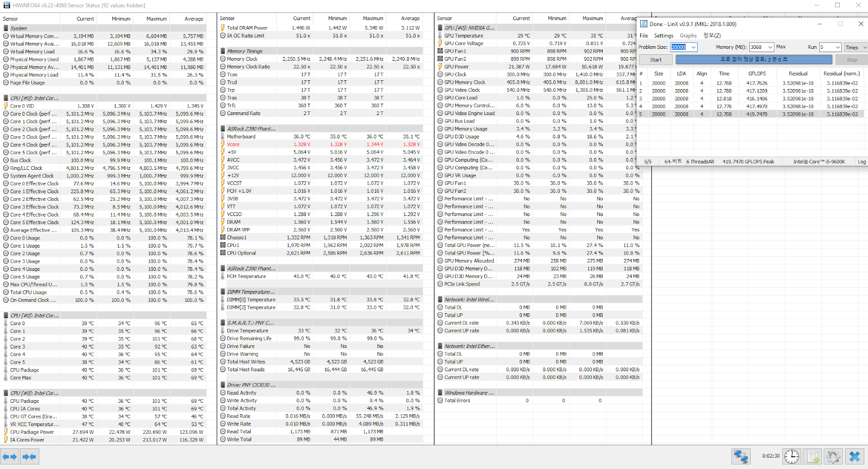Click the 416.1406 GFLOPS cell in LinX
Viewport: 868px width, 469px height.
click(757, 99)
